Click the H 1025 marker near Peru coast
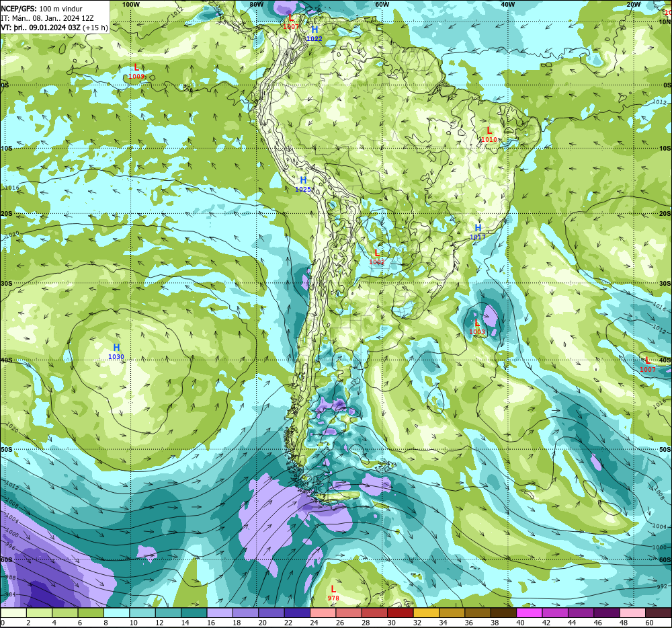The width and height of the screenshot is (672, 628). pyautogui.click(x=303, y=184)
